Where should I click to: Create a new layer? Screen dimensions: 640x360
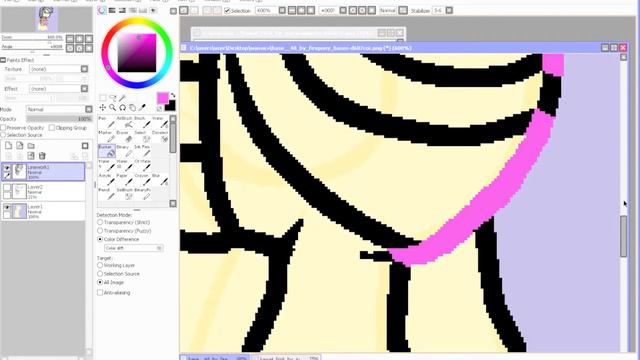pos(9,146)
